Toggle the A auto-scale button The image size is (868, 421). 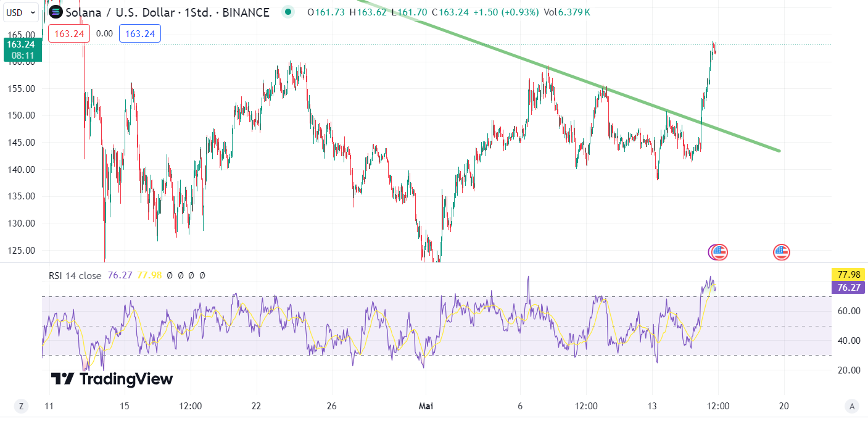(x=852, y=406)
